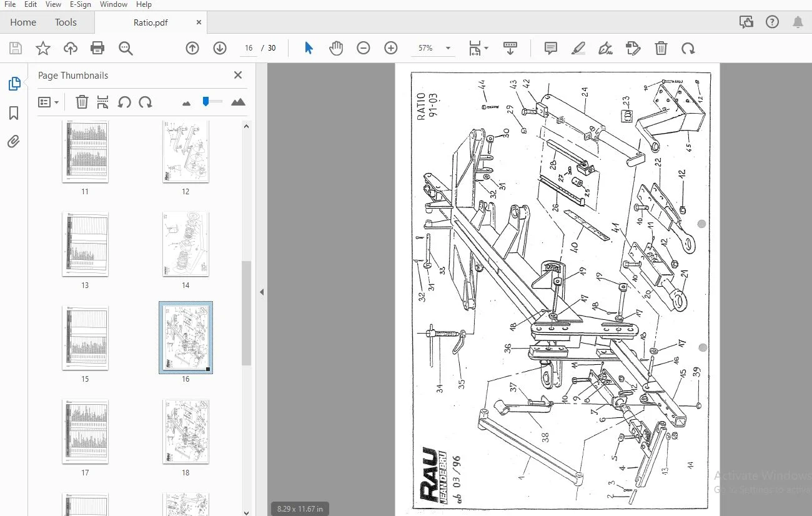Delete page with the toolbar trash icon
This screenshot has height=516, width=812.
661,48
